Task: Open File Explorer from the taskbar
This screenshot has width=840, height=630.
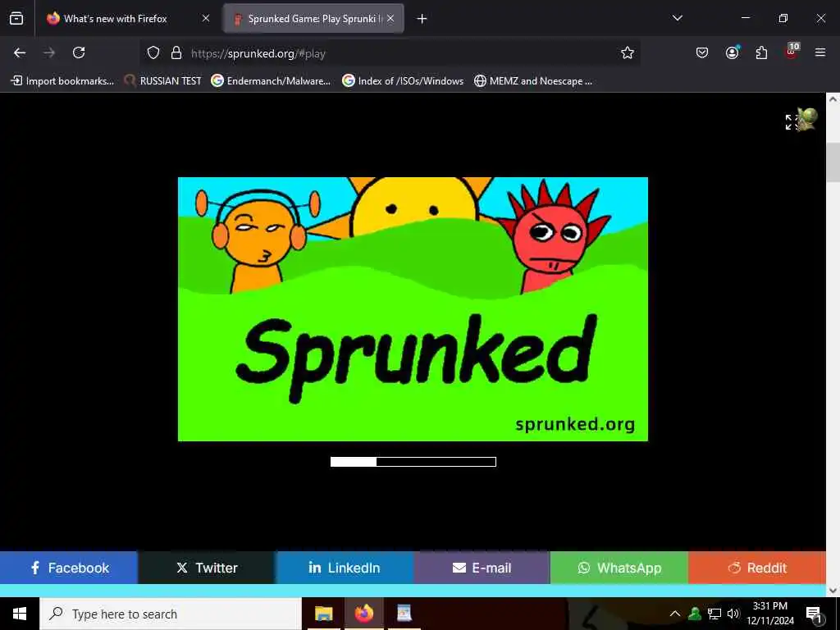Action: point(323,614)
